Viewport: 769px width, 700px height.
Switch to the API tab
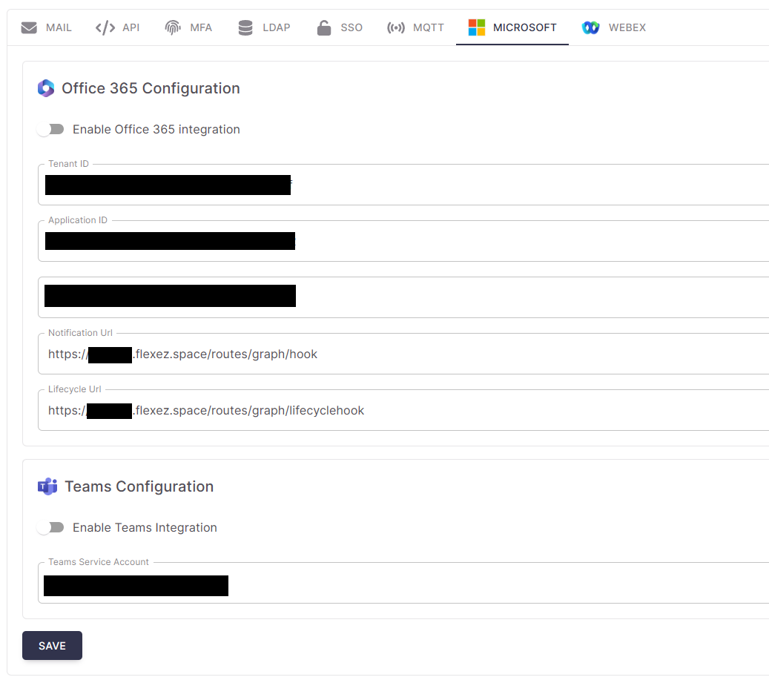pyautogui.click(x=118, y=27)
